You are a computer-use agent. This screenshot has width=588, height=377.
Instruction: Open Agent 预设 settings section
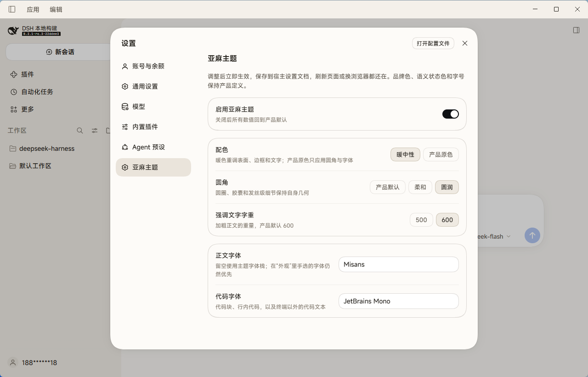click(x=153, y=147)
